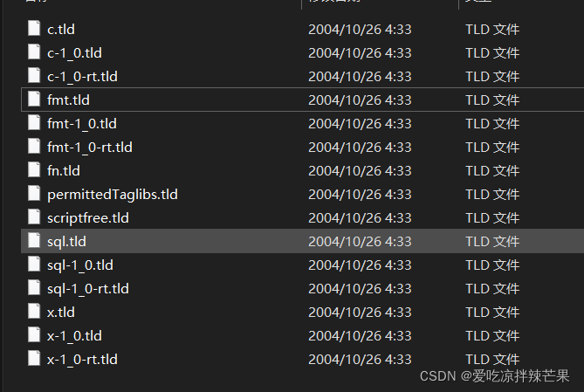Select the permittedTaglibs.tld file icon
The height and width of the screenshot is (392, 584).
click(34, 194)
